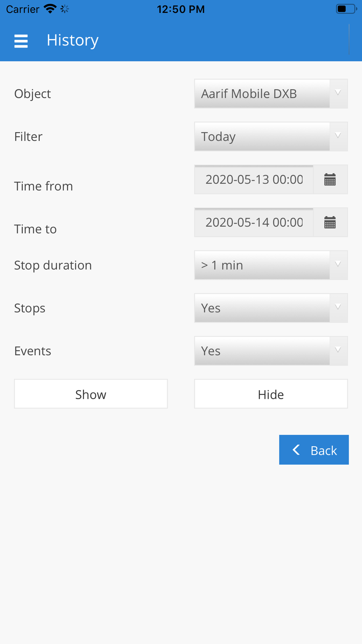Expand the Object dropdown arrow
Image resolution: width=362 pixels, height=644 pixels.
(338, 93)
